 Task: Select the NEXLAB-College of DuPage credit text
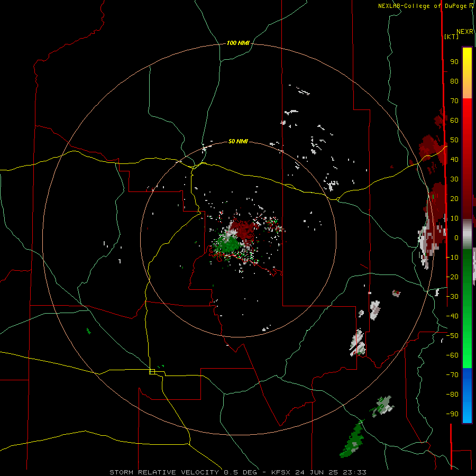tap(424, 6)
